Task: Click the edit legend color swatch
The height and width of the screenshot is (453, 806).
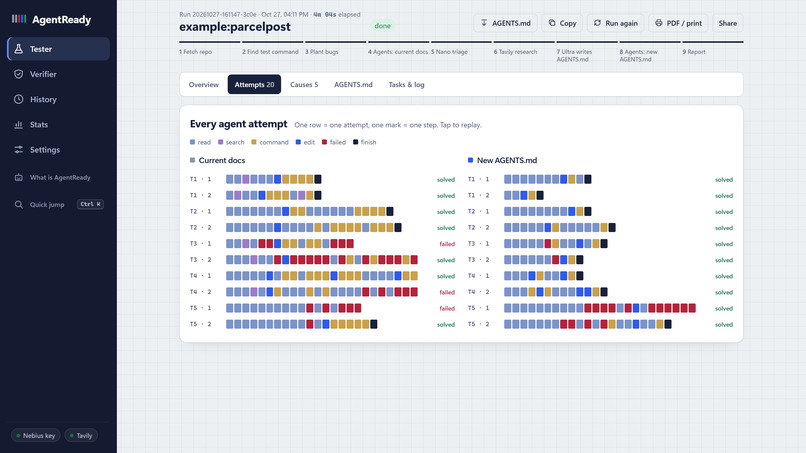Action: click(x=298, y=142)
